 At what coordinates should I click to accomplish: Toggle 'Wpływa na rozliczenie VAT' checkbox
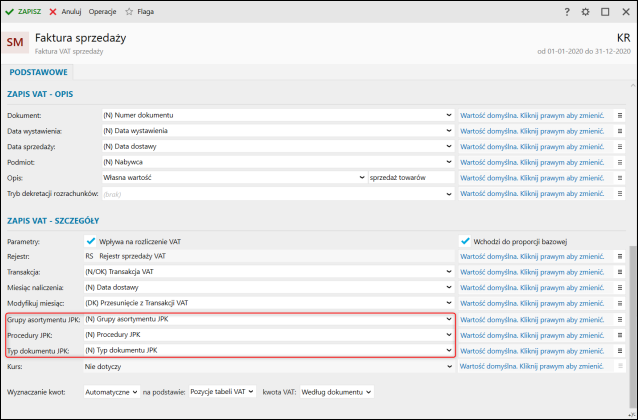pos(90,241)
